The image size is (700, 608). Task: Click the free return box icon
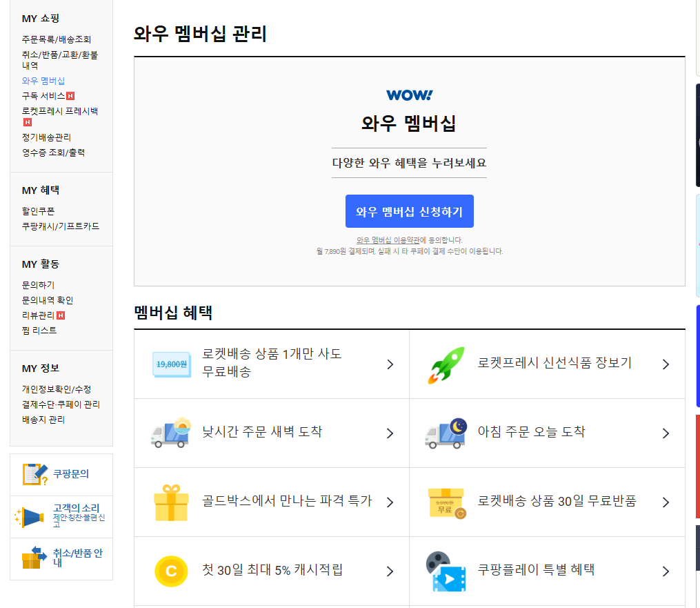pyautogui.click(x=447, y=504)
